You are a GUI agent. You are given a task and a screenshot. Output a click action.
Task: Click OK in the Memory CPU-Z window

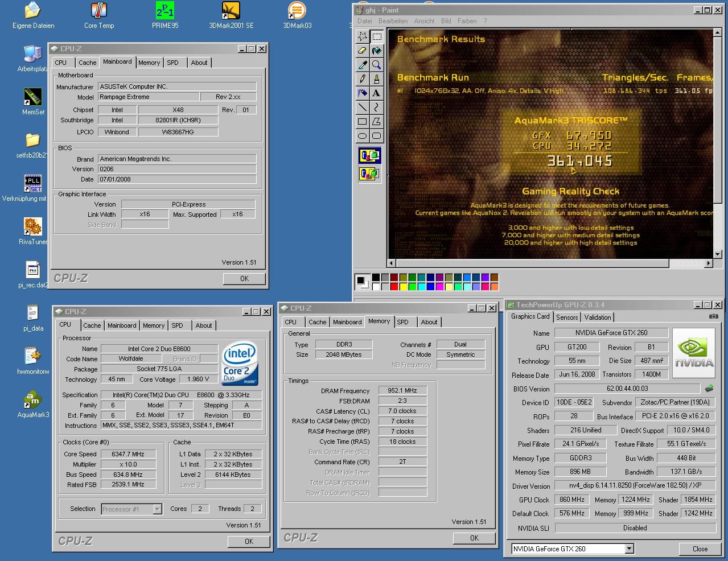coord(474,538)
